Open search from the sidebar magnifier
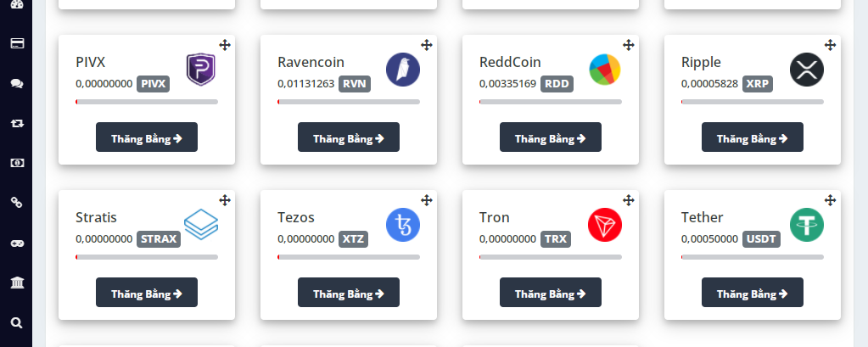Screen dimensions: 868x347 click(x=16, y=322)
